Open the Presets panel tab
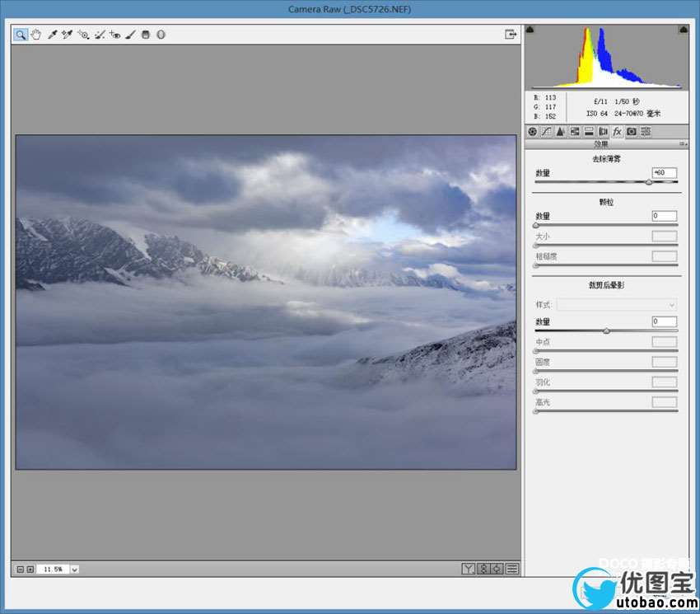This screenshot has width=700, height=614. pyautogui.click(x=646, y=131)
